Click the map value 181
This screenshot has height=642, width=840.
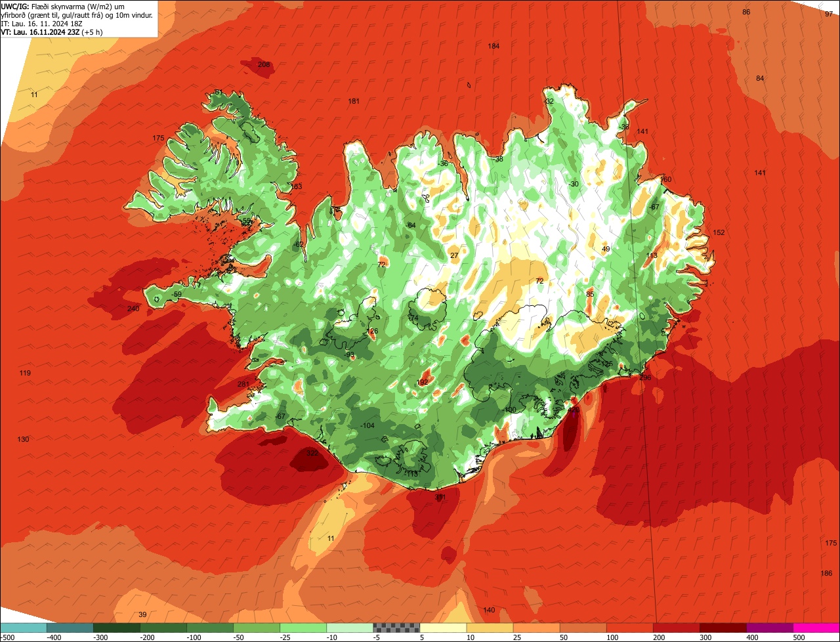pyautogui.click(x=354, y=101)
